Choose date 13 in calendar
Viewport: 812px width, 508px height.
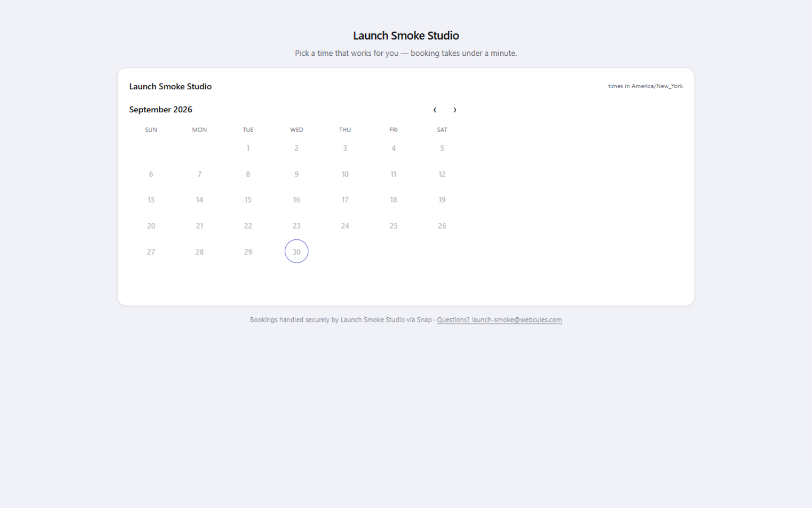[151, 200]
